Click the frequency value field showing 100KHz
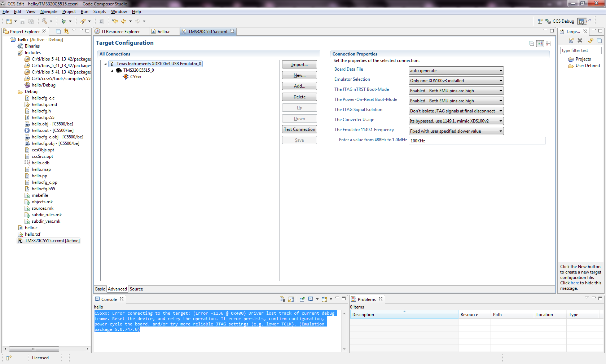The image size is (606, 364). pos(477,141)
